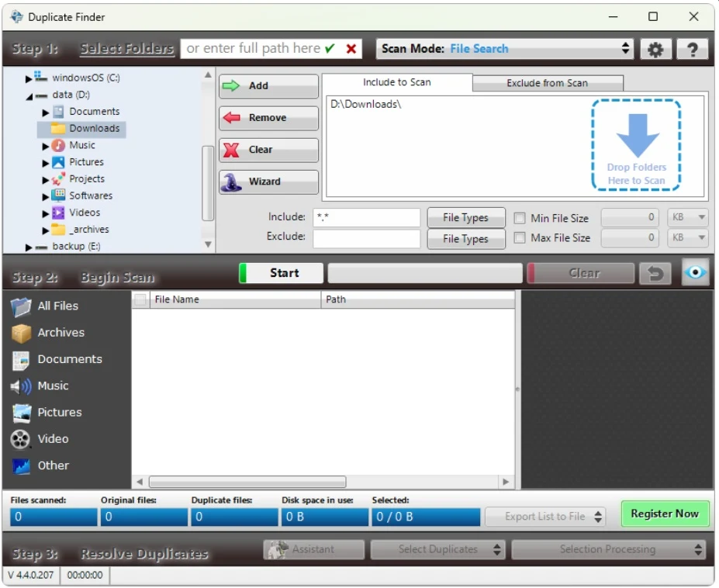Open the Scan Mode dropdown
Viewport: 719px width, 588px height.
(x=506, y=49)
